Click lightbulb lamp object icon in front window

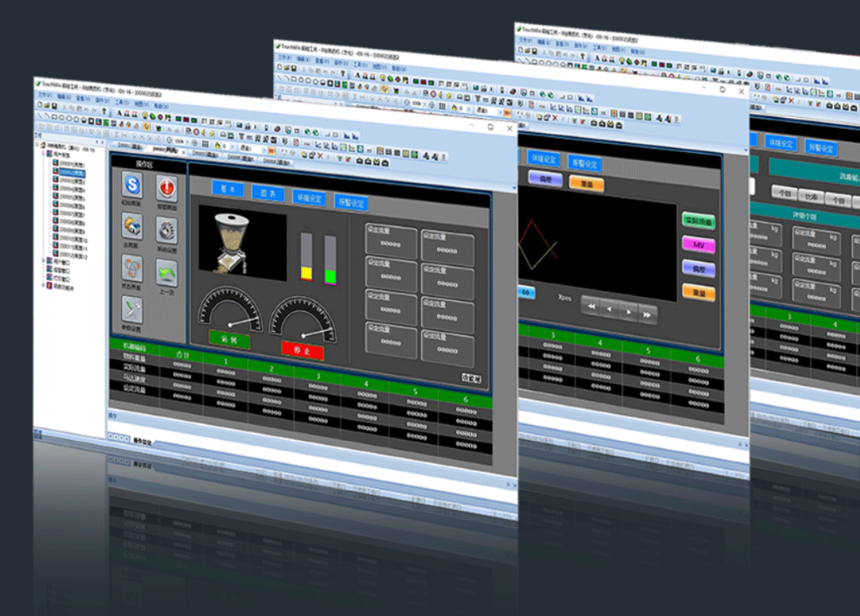(x=146, y=115)
